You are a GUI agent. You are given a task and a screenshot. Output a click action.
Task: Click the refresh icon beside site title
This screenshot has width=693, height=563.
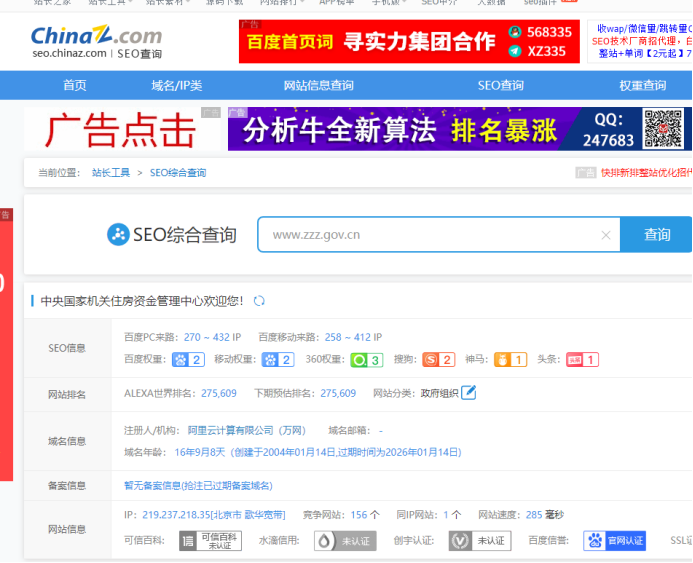click(x=259, y=301)
